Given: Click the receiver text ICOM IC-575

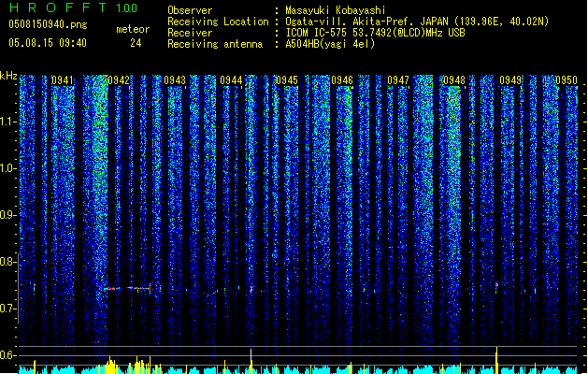Looking at the screenshot, I should (x=319, y=33).
